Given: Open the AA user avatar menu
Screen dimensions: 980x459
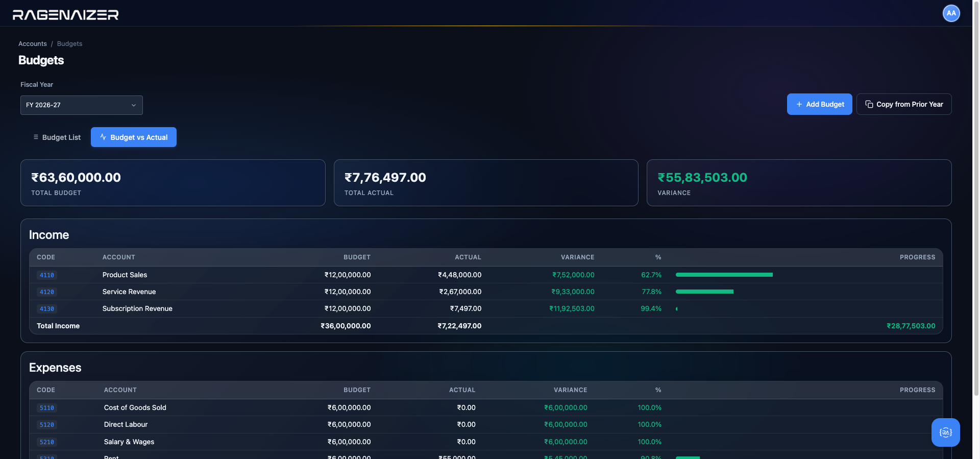Looking at the screenshot, I should click(x=951, y=13).
